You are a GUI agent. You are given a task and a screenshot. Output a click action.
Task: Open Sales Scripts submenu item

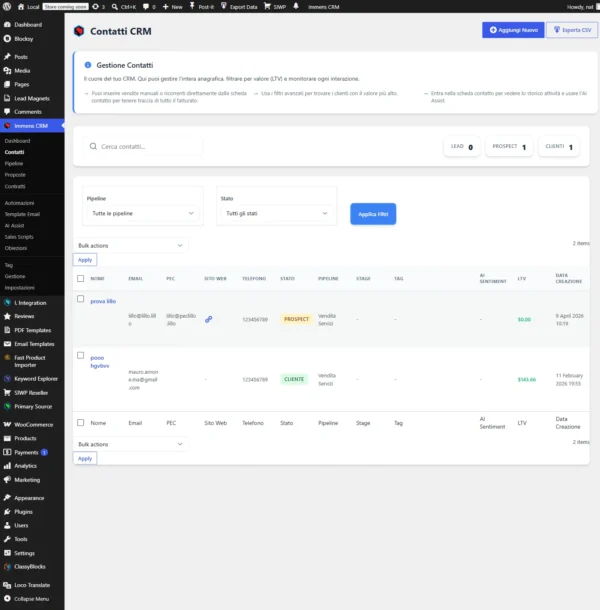19,237
